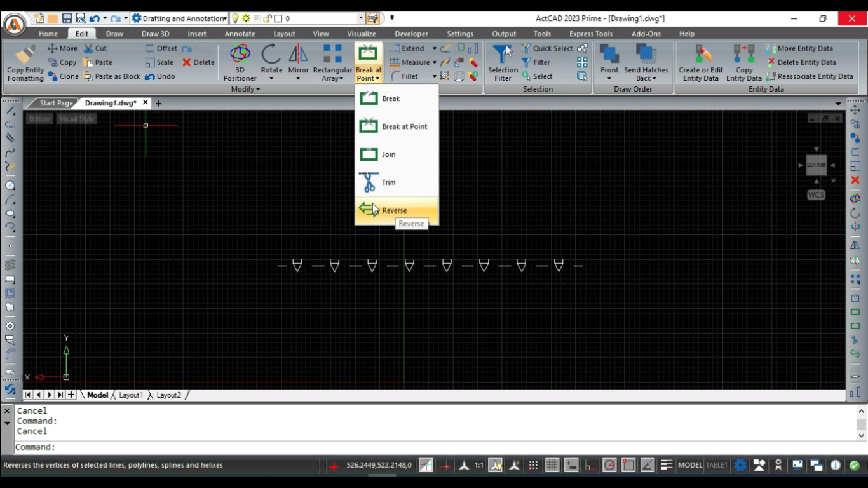Select Reverse in the Break dropdown menu
The width and height of the screenshot is (868, 488).
point(397,210)
